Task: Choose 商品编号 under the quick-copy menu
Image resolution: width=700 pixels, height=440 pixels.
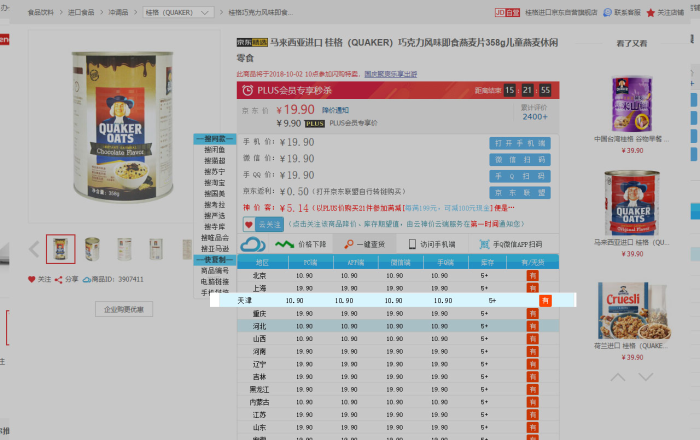Action: pos(215,270)
